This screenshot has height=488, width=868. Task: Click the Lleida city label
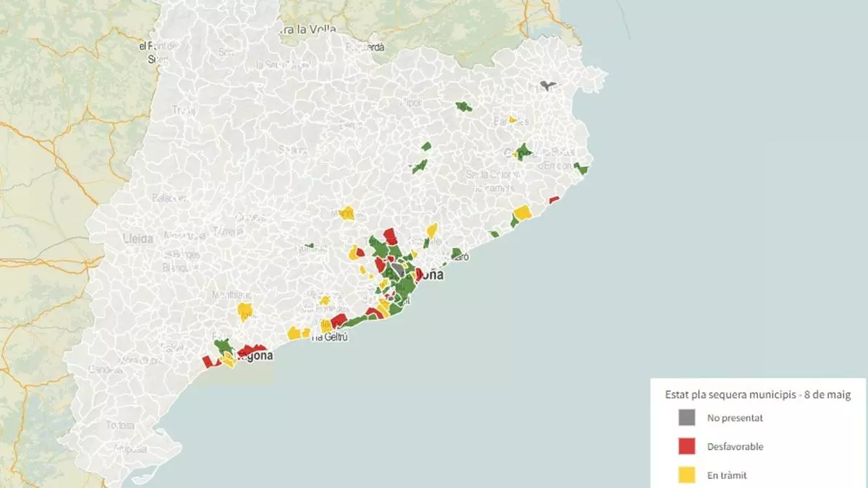tap(137, 238)
